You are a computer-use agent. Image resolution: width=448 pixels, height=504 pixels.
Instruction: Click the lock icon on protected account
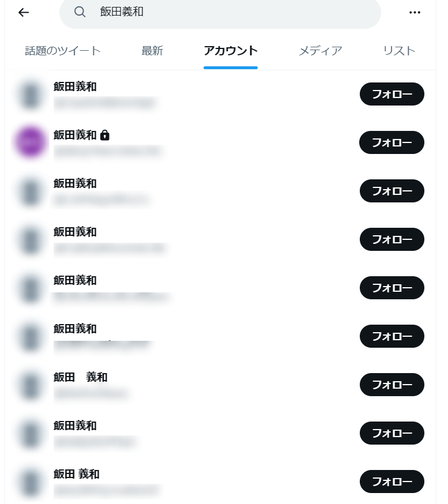(105, 135)
